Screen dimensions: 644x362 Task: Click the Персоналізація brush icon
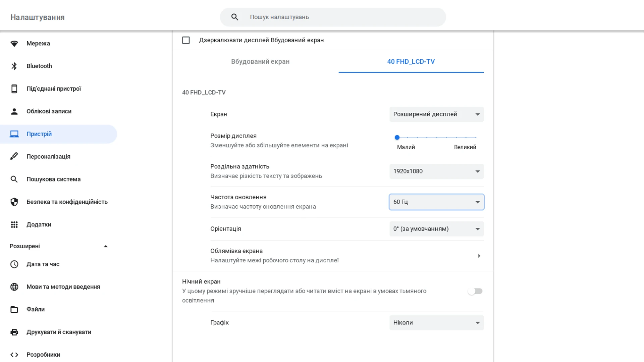(x=14, y=156)
